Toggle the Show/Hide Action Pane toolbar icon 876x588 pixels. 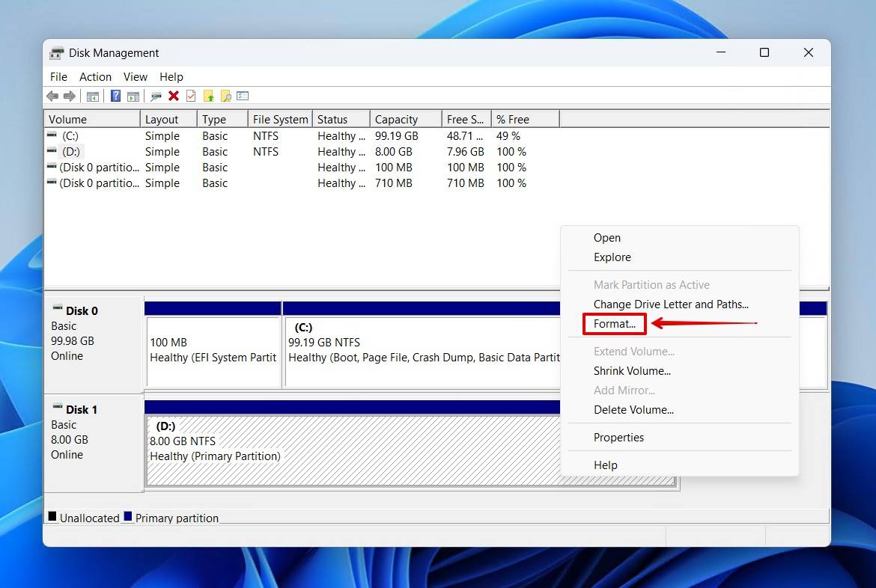point(133,96)
